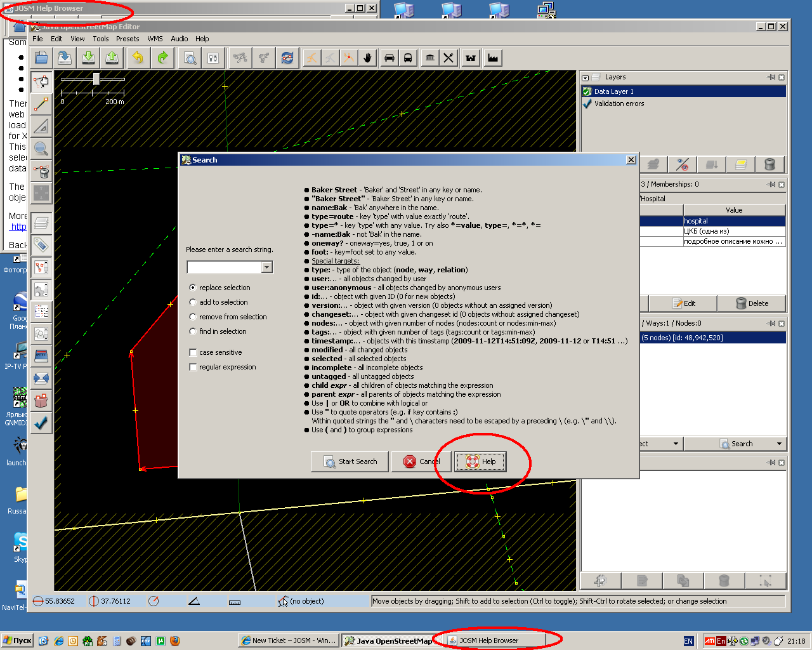
Task: Click the Open file toolbar icon
Action: [41, 58]
